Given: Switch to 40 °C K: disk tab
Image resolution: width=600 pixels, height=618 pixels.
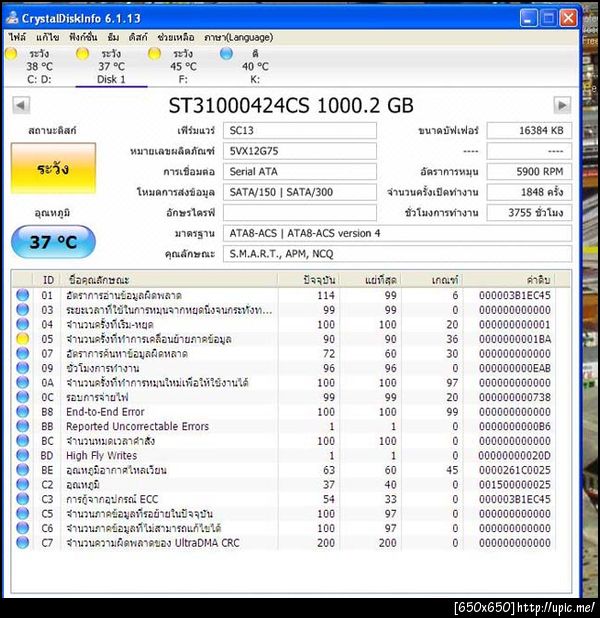Looking at the screenshot, I should pyautogui.click(x=255, y=66).
